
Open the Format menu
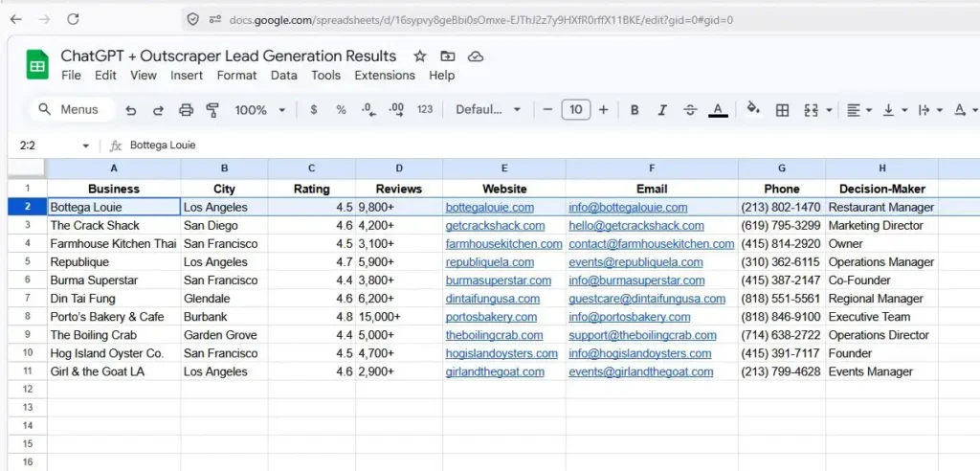[x=237, y=76]
